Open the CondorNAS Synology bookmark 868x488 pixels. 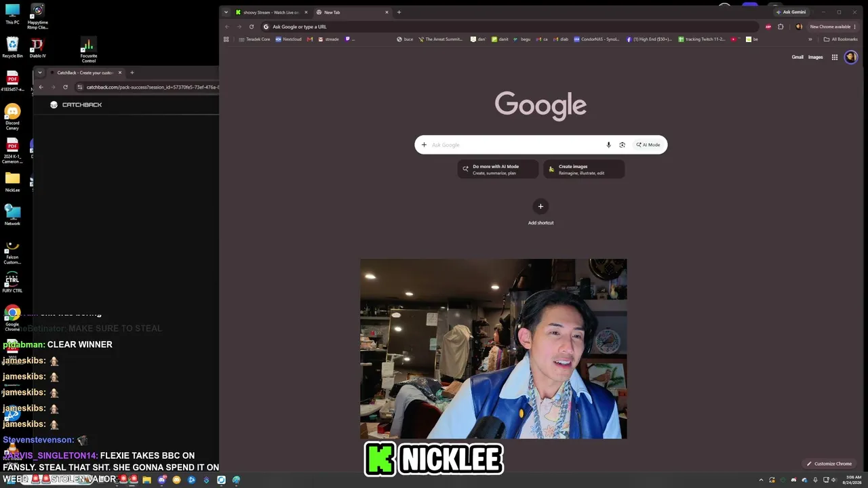click(597, 39)
